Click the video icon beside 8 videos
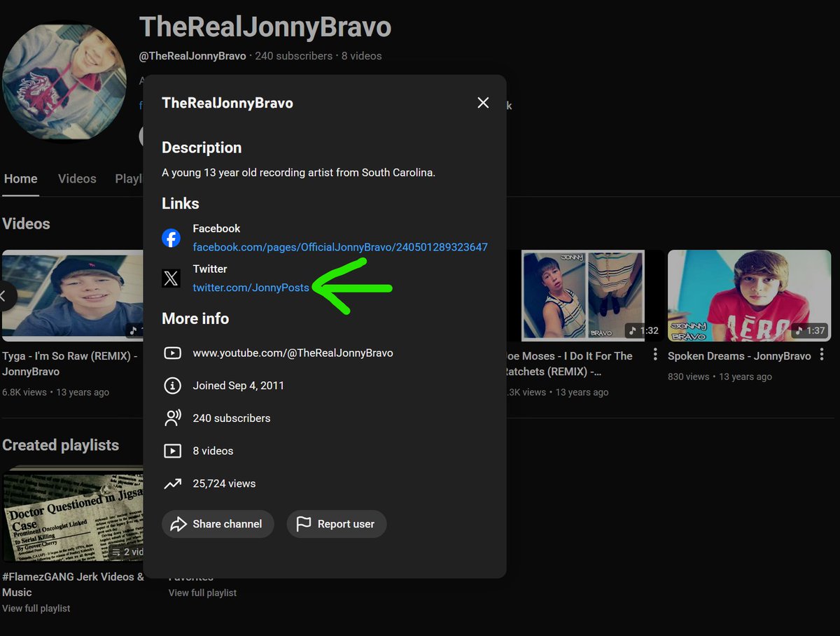840x636 pixels. [172, 451]
